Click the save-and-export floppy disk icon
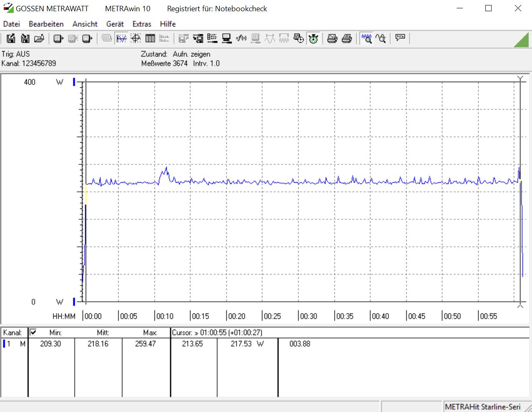Image resolution: width=532 pixels, height=412 pixels. pos(11,39)
